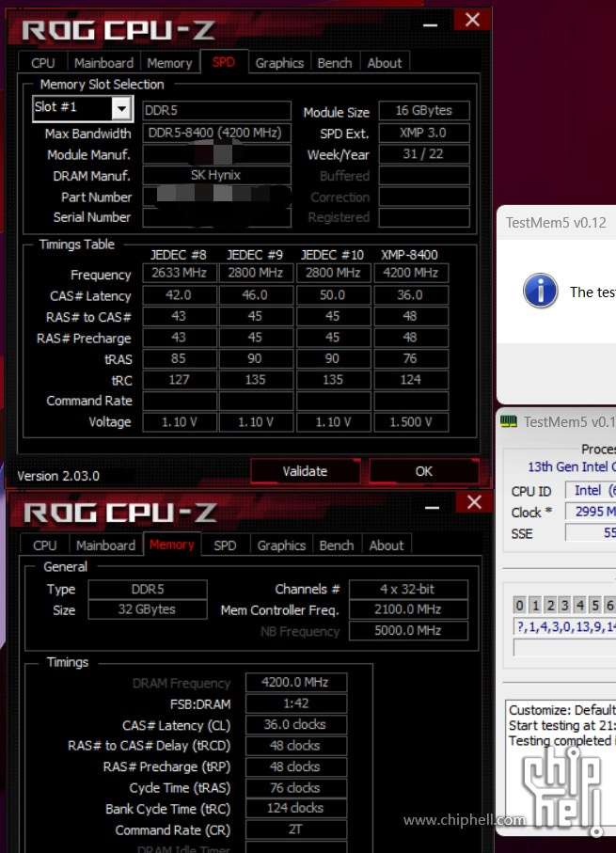The height and width of the screenshot is (853, 616).
Task: Open About tab in lower CPU-Z window
Action: click(387, 545)
